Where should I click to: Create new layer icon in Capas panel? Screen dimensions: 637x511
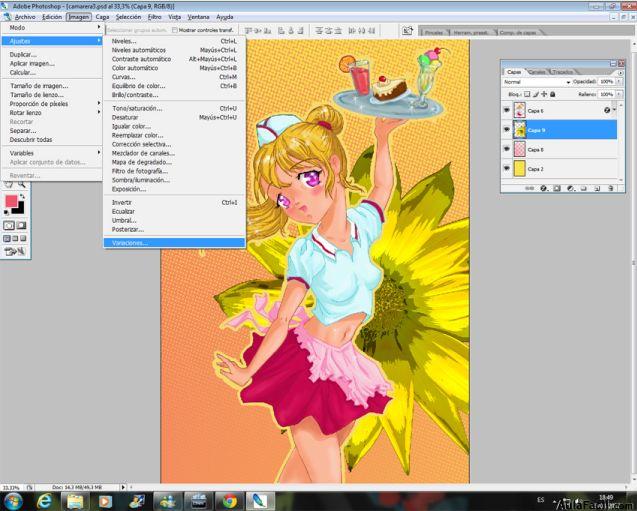[597, 188]
